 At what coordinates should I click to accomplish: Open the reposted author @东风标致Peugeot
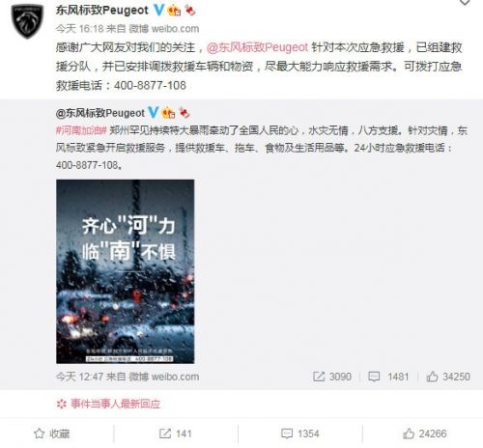coord(100,113)
